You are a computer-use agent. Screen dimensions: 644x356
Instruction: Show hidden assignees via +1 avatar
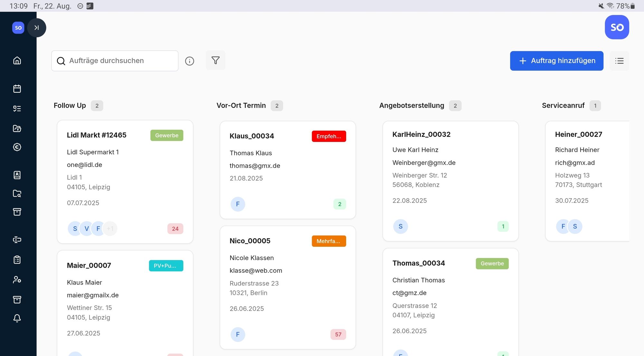pos(110,229)
